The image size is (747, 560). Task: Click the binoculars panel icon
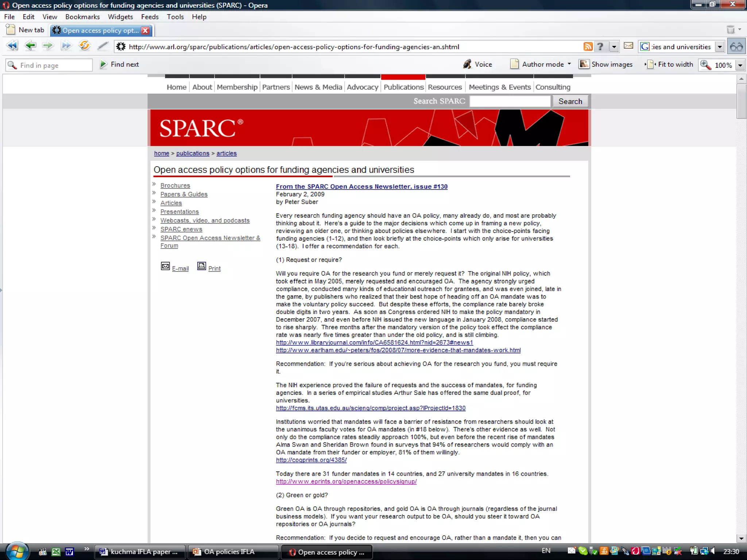pos(736,47)
